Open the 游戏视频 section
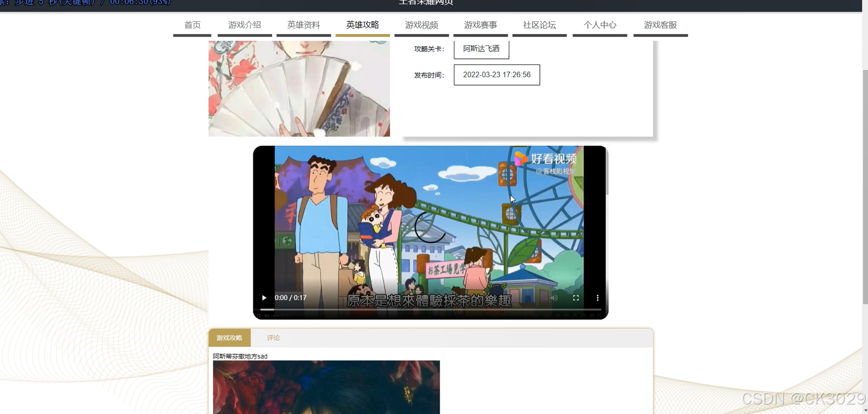Viewport: 868px width, 414px height. coord(422,25)
